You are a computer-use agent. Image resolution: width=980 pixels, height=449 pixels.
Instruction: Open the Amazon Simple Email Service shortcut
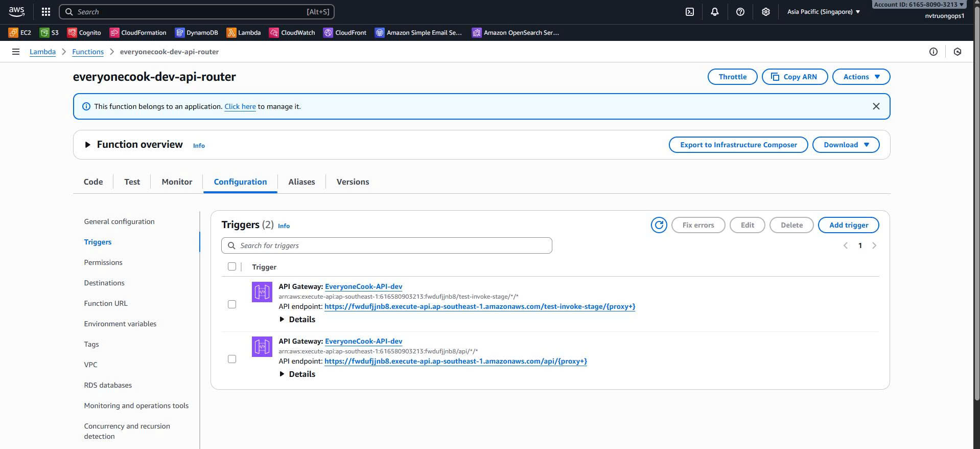418,33
